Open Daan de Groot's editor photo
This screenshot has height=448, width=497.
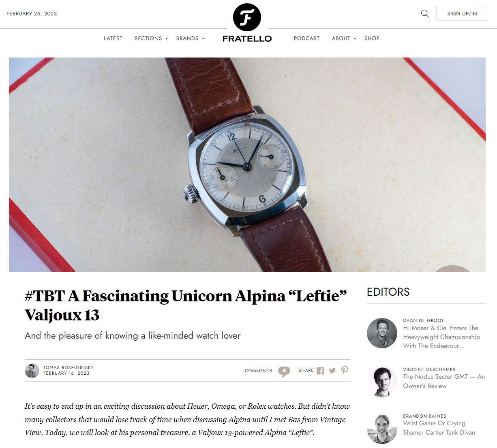tap(382, 333)
